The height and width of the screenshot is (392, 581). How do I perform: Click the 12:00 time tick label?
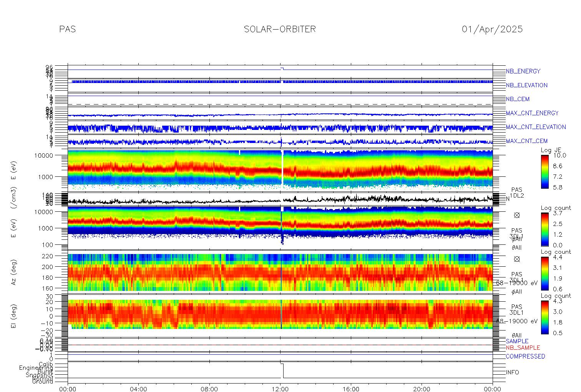coord(280,389)
